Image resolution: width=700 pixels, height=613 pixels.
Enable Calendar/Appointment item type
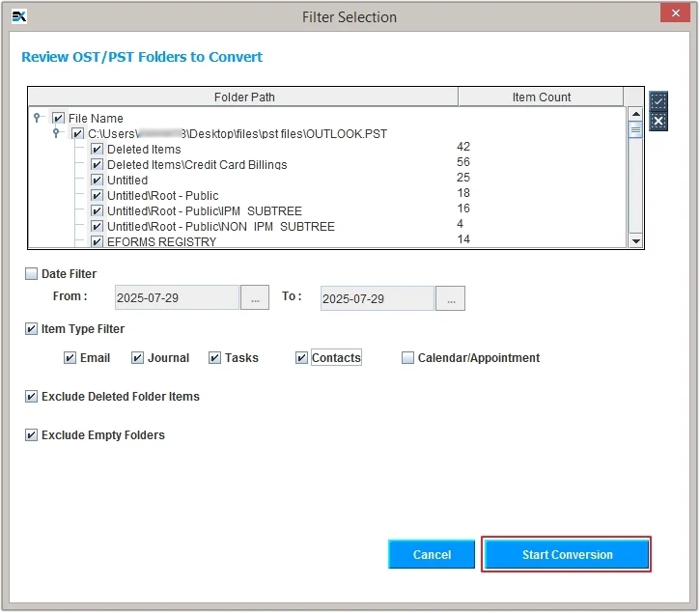pyautogui.click(x=407, y=357)
